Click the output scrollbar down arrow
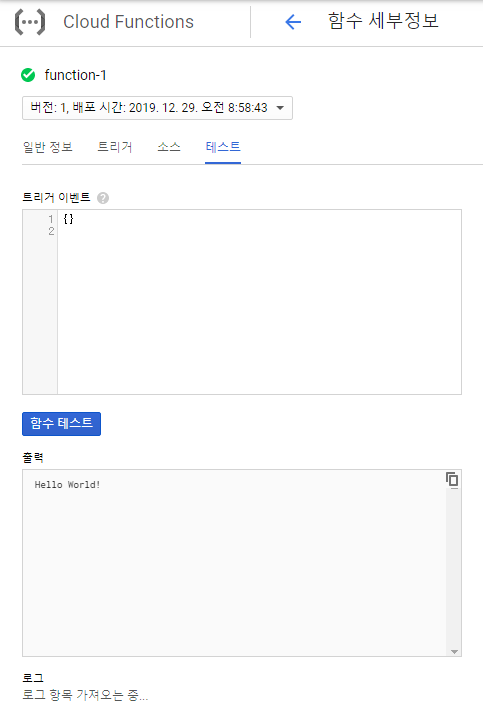 [454, 652]
